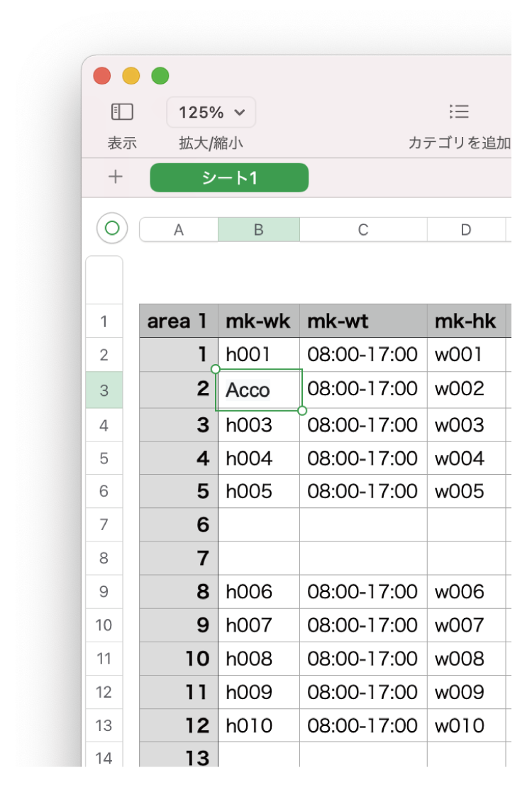The height and width of the screenshot is (797, 532).
Task: Select column A header
Action: (179, 230)
